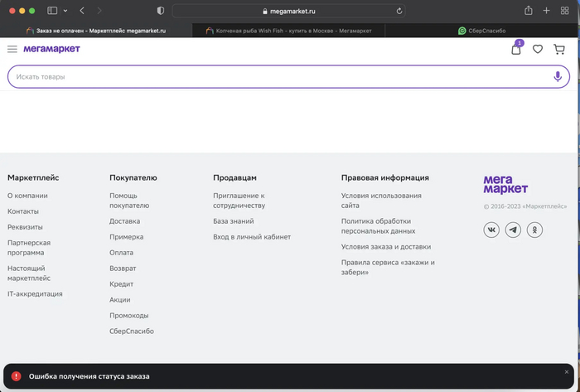580x392 pixels.
Task: Show the Safari tab overview grid
Action: pos(565,11)
